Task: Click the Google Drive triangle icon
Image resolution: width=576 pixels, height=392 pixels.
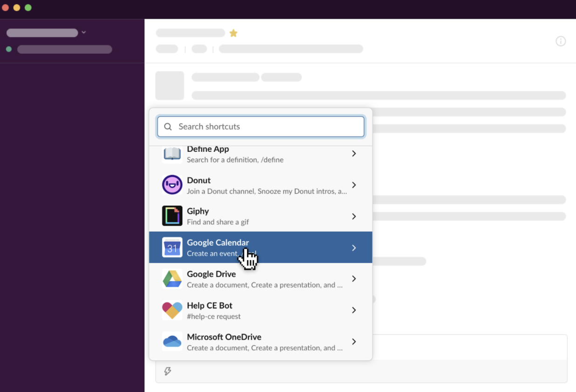Action: click(172, 279)
